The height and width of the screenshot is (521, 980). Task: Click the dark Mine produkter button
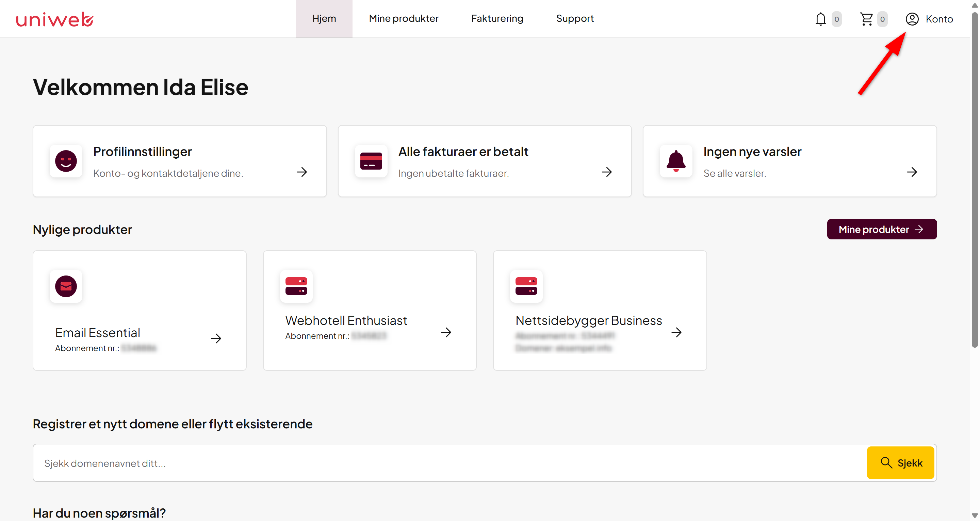tap(882, 229)
